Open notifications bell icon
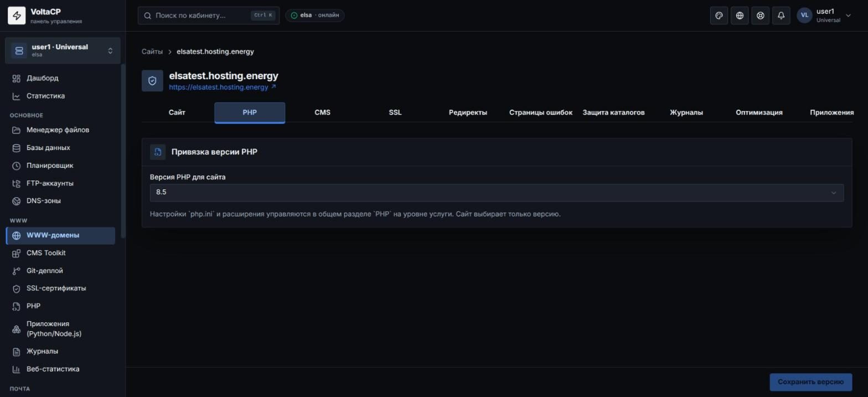Image resolution: width=868 pixels, height=397 pixels. click(781, 16)
